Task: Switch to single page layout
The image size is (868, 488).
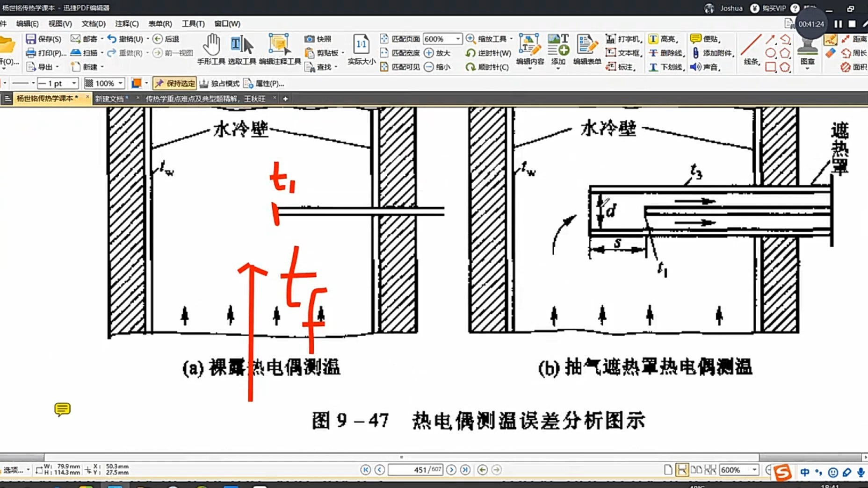Action: (x=668, y=470)
